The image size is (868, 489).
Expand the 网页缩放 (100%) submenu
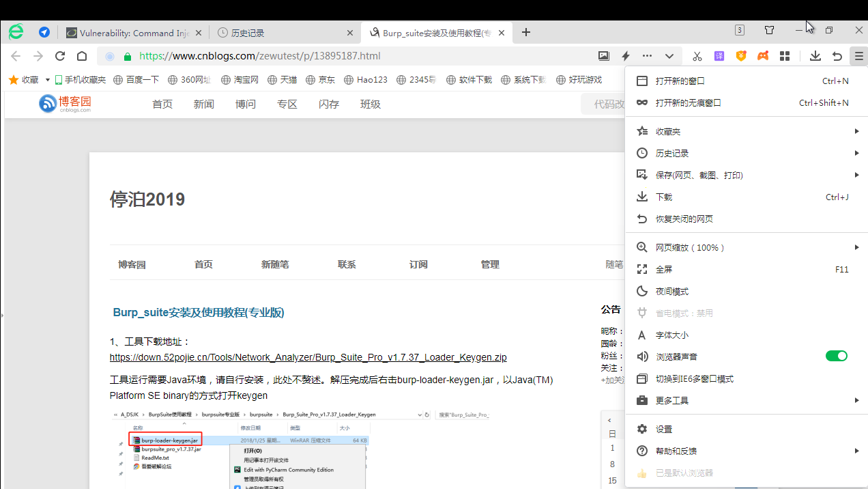746,247
